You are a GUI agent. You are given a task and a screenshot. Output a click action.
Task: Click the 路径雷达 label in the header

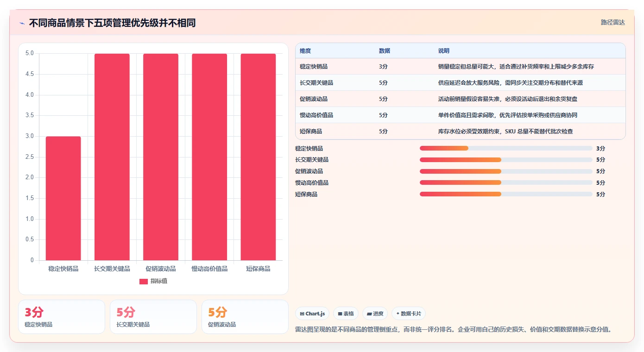pyautogui.click(x=612, y=22)
